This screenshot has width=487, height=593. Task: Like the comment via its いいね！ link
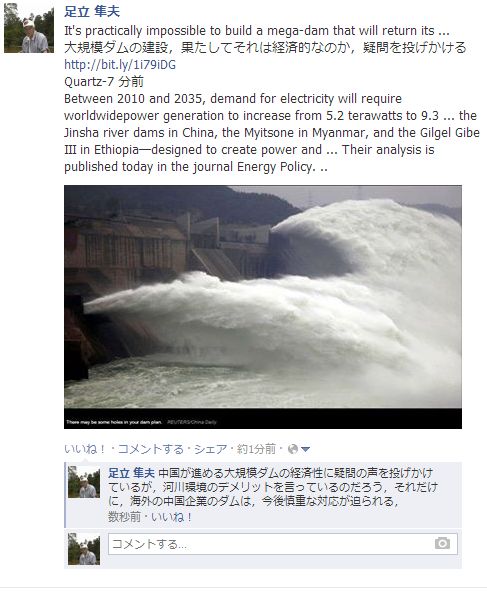172,517
